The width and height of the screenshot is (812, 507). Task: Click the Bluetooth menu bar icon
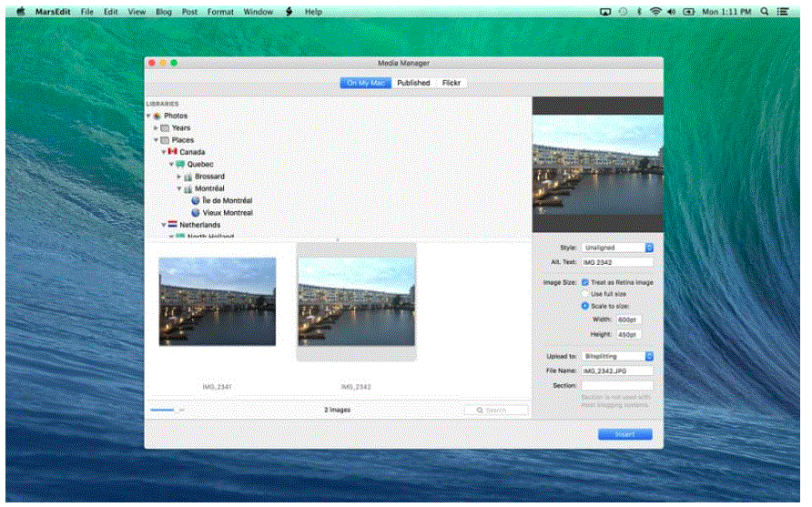pos(639,12)
